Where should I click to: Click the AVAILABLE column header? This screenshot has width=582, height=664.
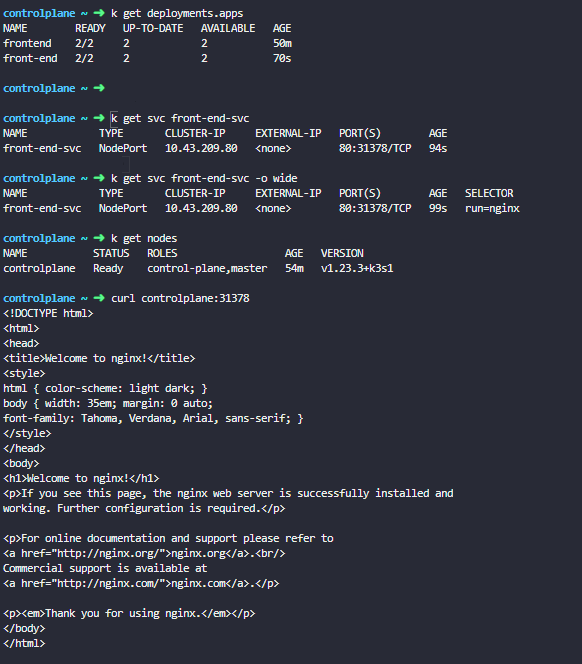coord(228,28)
